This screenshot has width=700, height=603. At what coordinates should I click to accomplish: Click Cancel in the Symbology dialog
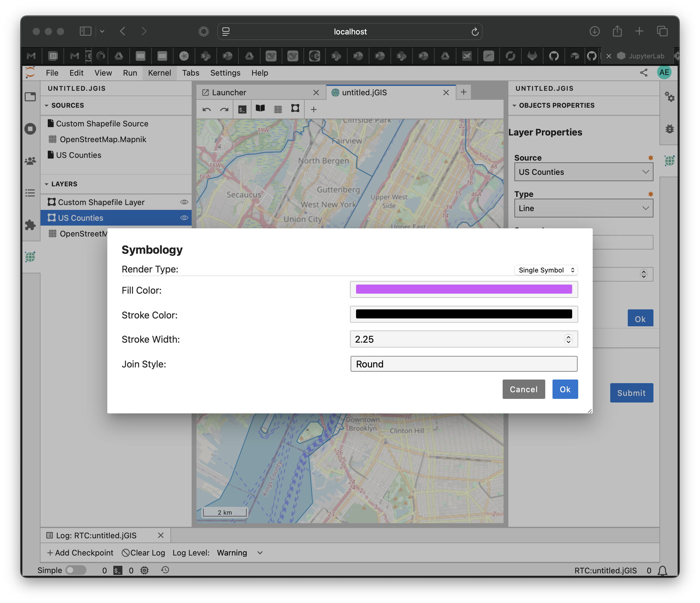[523, 390]
